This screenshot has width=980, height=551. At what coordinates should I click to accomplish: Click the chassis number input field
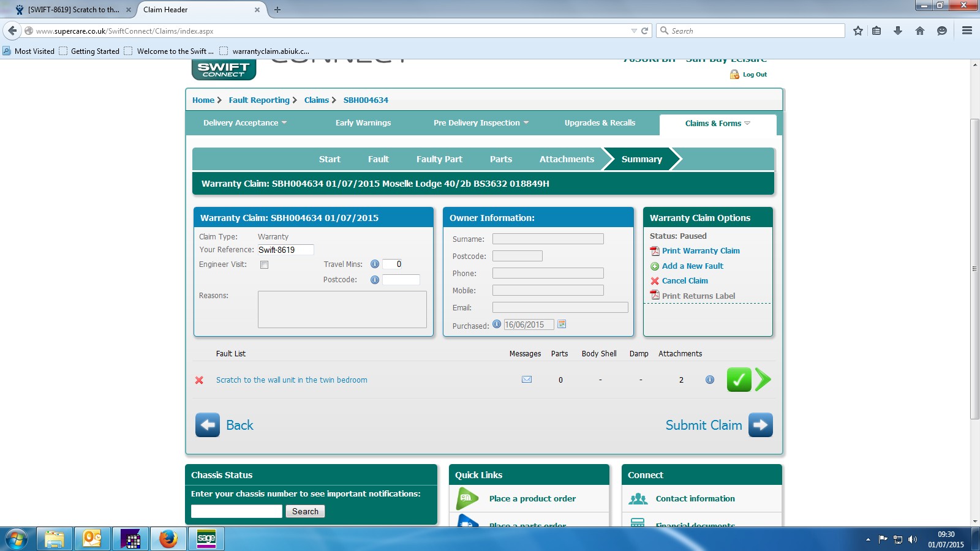tap(236, 511)
